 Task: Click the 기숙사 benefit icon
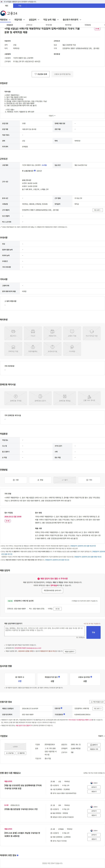33,333
